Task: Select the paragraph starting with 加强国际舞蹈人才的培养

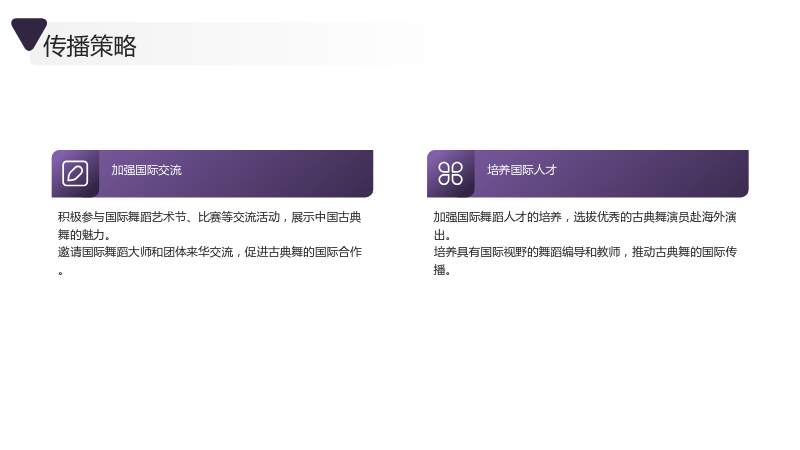Action: pyautogui.click(x=585, y=226)
